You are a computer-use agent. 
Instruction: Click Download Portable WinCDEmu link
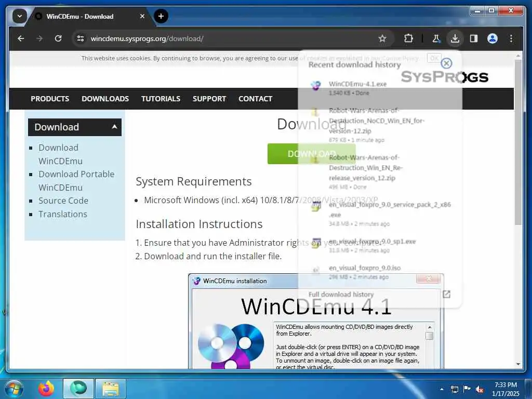[76, 181]
